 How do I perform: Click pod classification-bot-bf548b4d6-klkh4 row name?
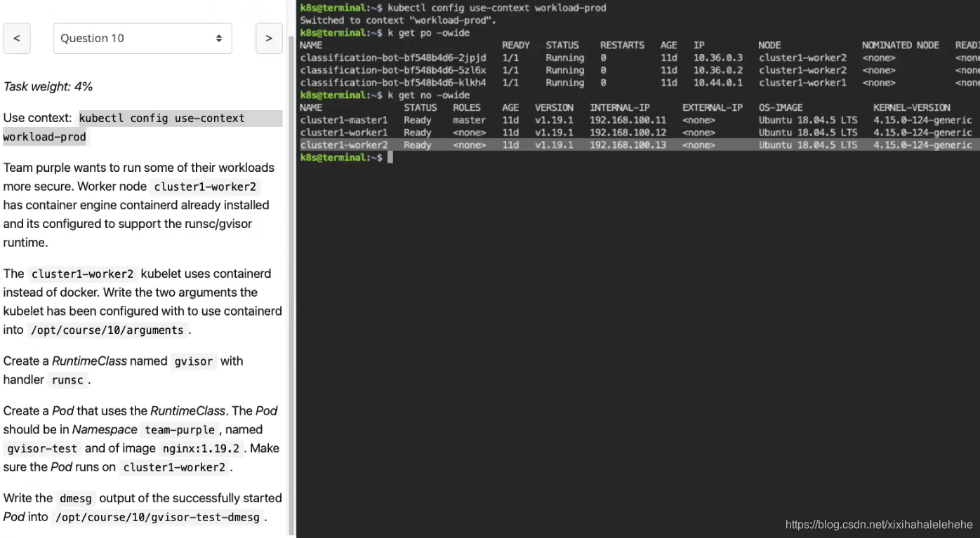point(393,83)
